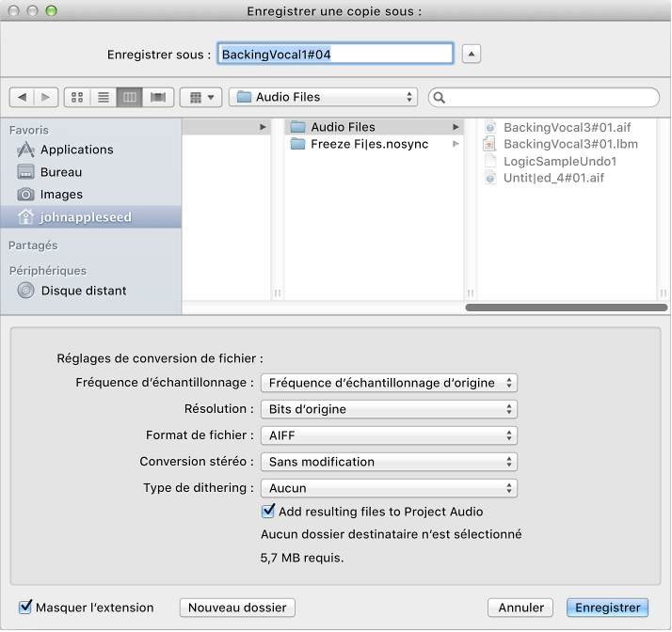Switch to icon view
672x632 pixels.
tap(77, 97)
